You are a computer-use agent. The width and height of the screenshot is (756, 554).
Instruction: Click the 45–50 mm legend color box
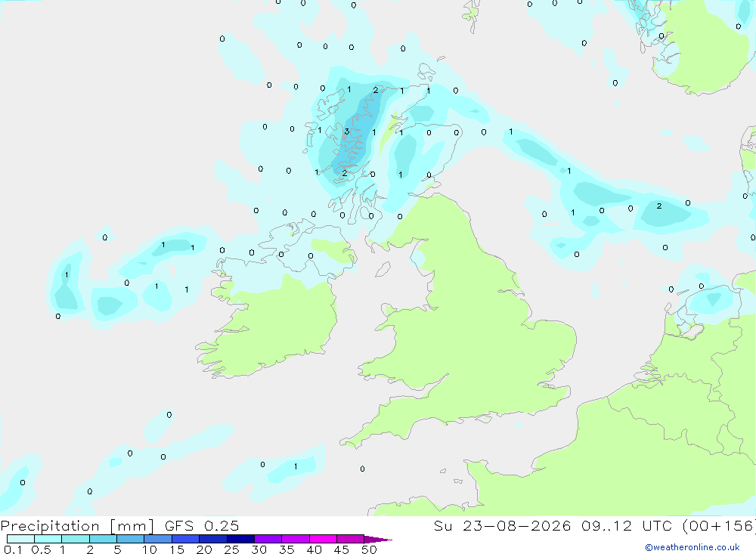coord(351,539)
